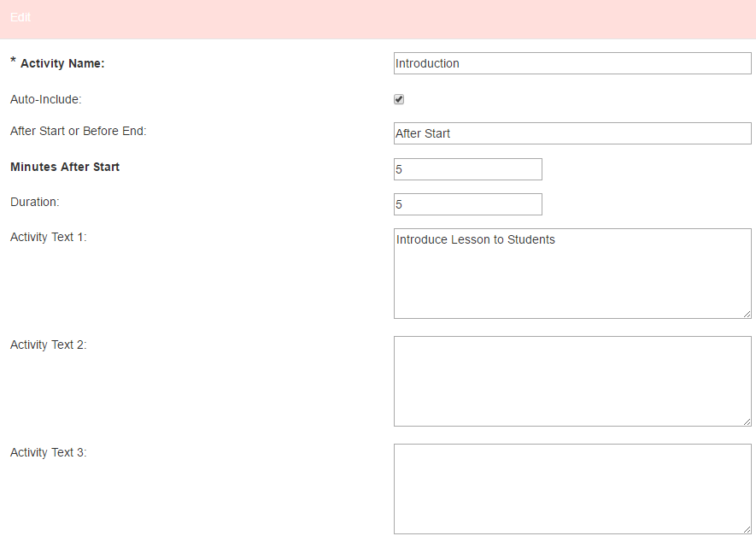Viewport: 756px width, 542px height.
Task: Click the 'After Start or Before End' label
Action: click(x=79, y=131)
